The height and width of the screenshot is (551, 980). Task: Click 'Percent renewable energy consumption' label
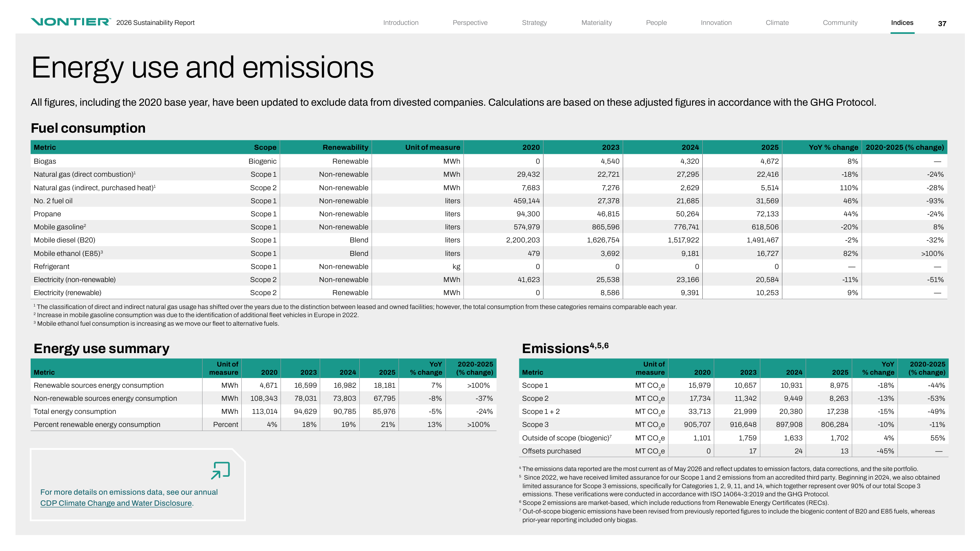click(97, 424)
